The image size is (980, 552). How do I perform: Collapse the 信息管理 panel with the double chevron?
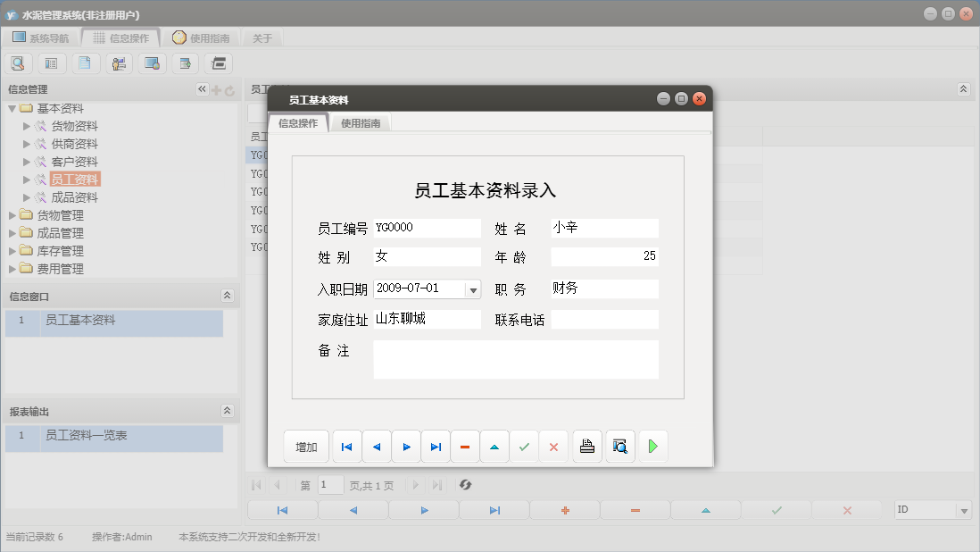click(x=201, y=88)
